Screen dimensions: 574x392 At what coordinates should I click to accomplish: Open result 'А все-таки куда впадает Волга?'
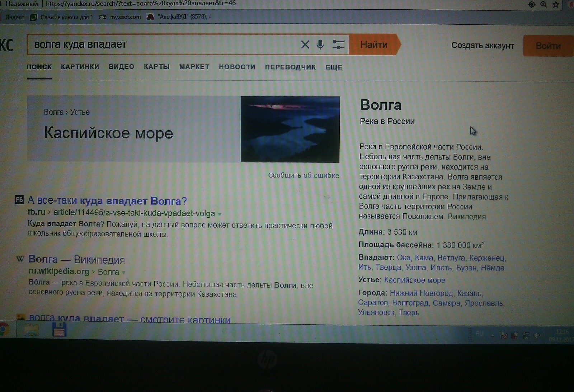107,201
